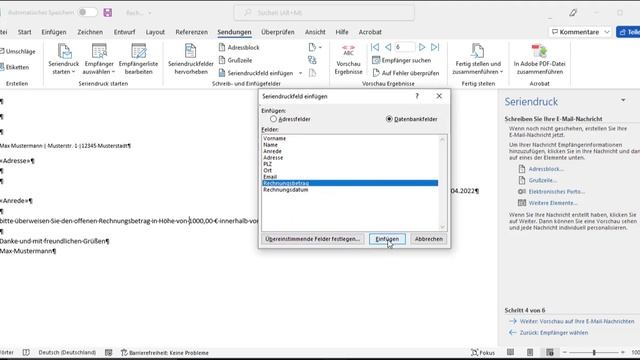The image size is (640, 360).
Task: Open the Einfügen ribbon tab
Action: 54,32
